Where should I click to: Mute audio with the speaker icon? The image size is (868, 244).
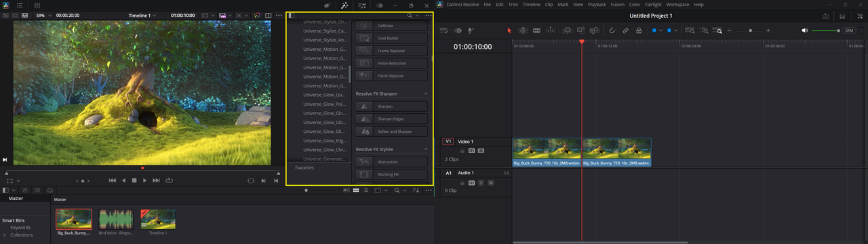pyautogui.click(x=804, y=30)
